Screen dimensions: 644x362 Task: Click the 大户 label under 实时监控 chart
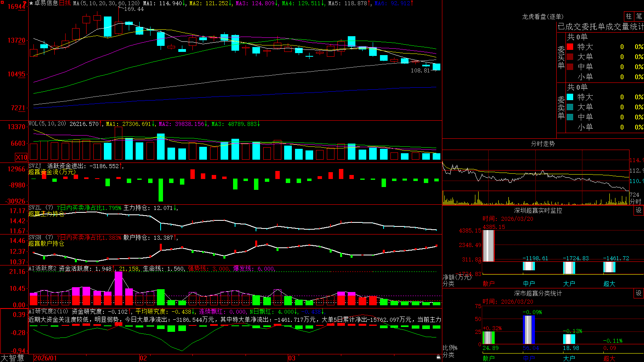coord(569,284)
